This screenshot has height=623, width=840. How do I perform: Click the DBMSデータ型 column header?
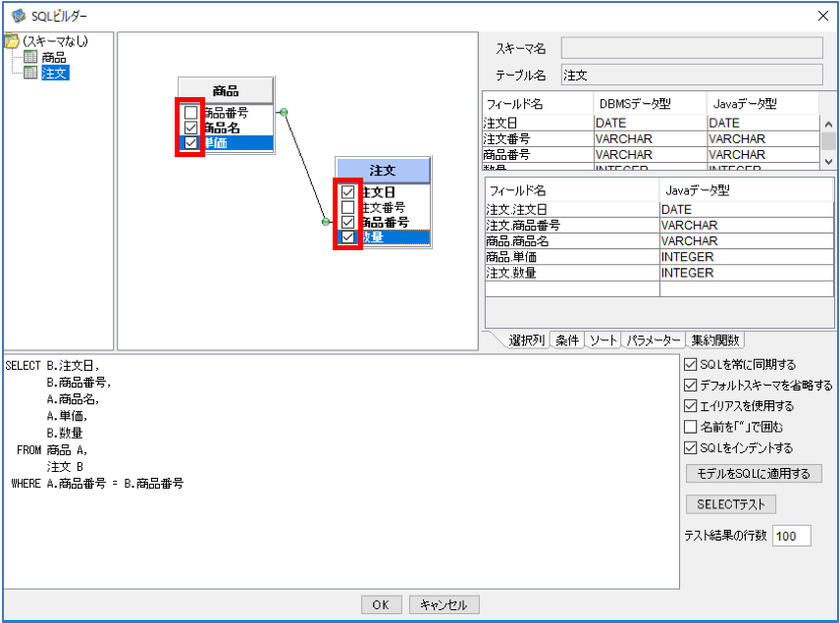(x=650, y=103)
